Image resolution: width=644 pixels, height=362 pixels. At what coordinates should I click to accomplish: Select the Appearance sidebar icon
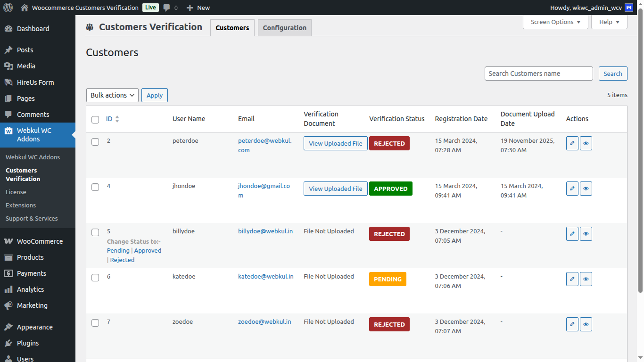[9, 327]
